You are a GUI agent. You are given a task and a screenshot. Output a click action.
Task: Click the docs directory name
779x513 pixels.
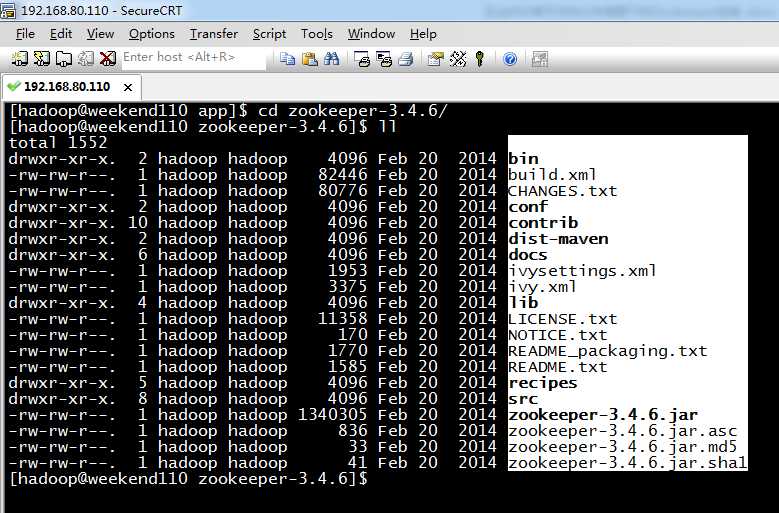tap(528, 255)
